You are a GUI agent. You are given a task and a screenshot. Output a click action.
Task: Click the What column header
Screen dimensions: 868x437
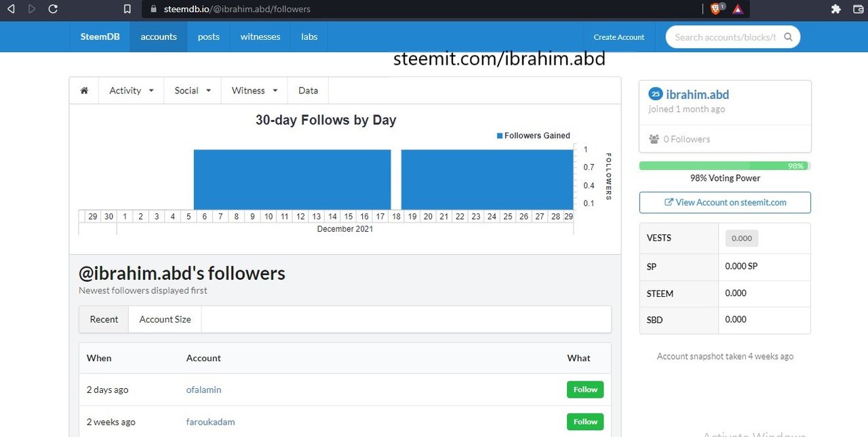[578, 358]
